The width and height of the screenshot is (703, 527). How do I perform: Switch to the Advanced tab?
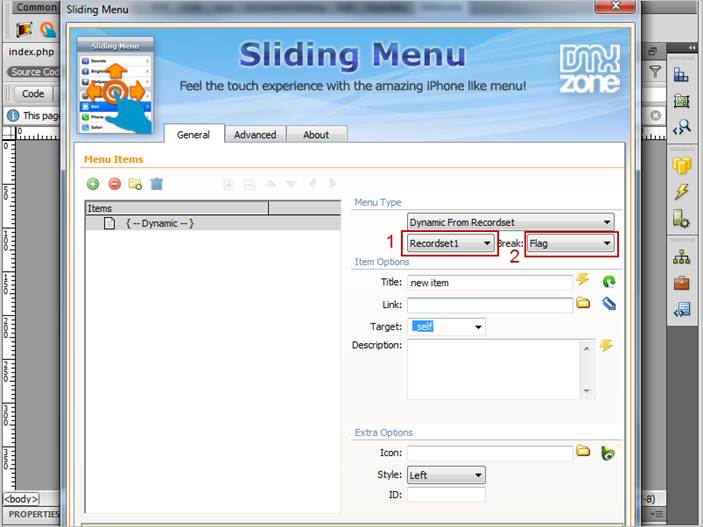255,135
